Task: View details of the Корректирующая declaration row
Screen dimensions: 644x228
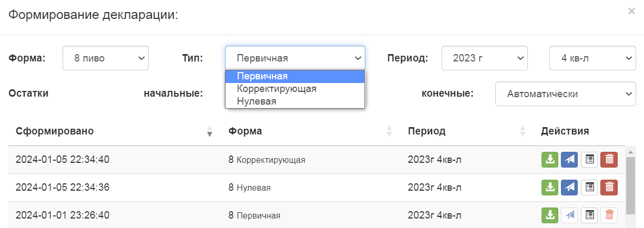Action: [x=589, y=159]
